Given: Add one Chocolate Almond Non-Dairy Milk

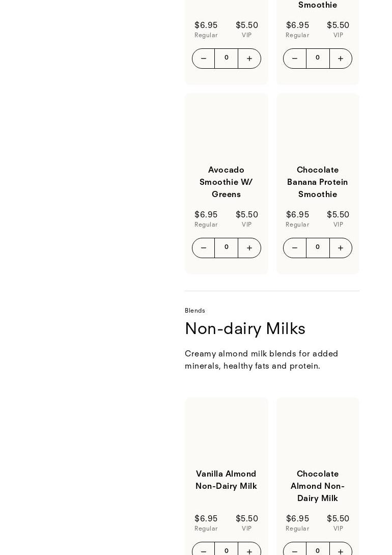Looking at the screenshot, I should point(341,551).
